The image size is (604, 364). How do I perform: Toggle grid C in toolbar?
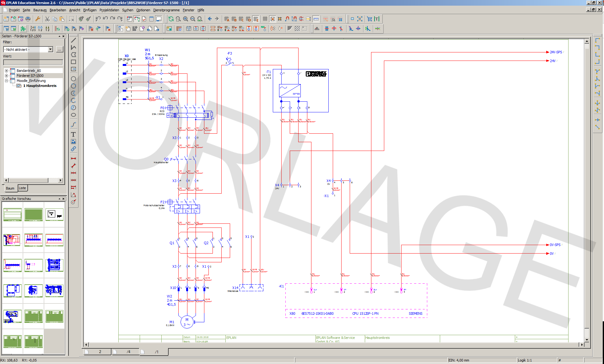pyautogui.click(x=241, y=19)
